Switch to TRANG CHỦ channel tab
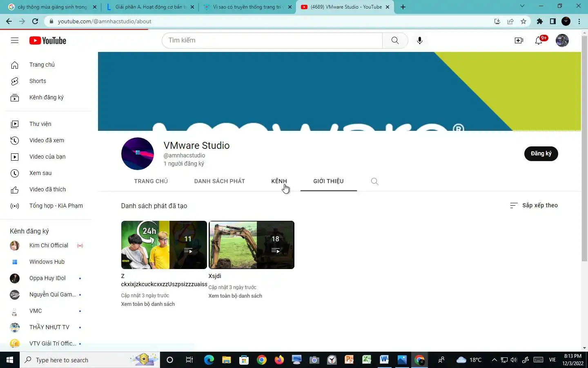 [151, 181]
